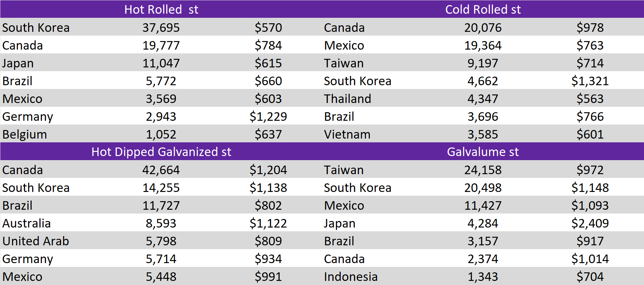Click the 20,076 volume cell

pos(483,27)
